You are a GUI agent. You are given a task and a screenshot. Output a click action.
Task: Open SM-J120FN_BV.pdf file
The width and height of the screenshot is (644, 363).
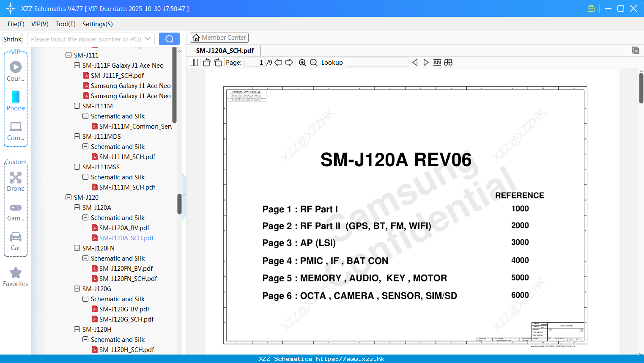pos(126,268)
